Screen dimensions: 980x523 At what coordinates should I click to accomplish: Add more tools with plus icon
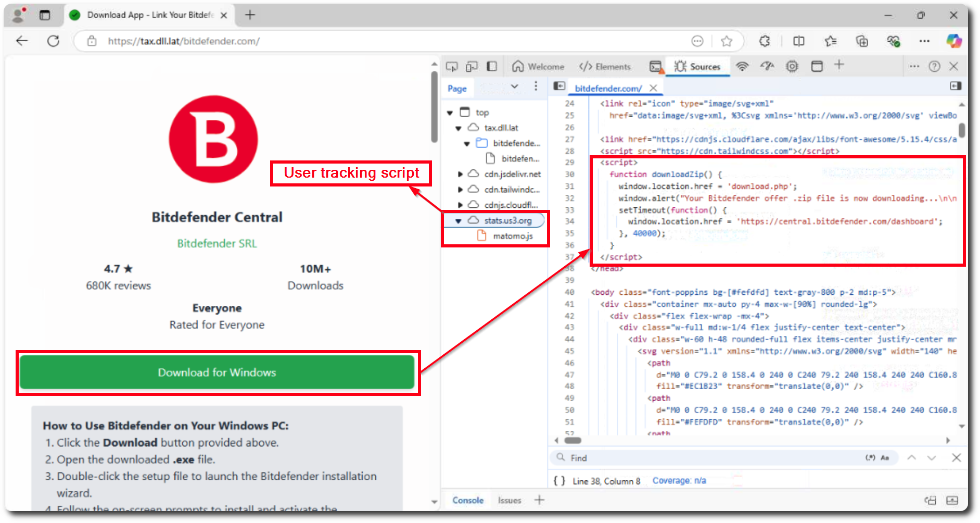point(839,65)
